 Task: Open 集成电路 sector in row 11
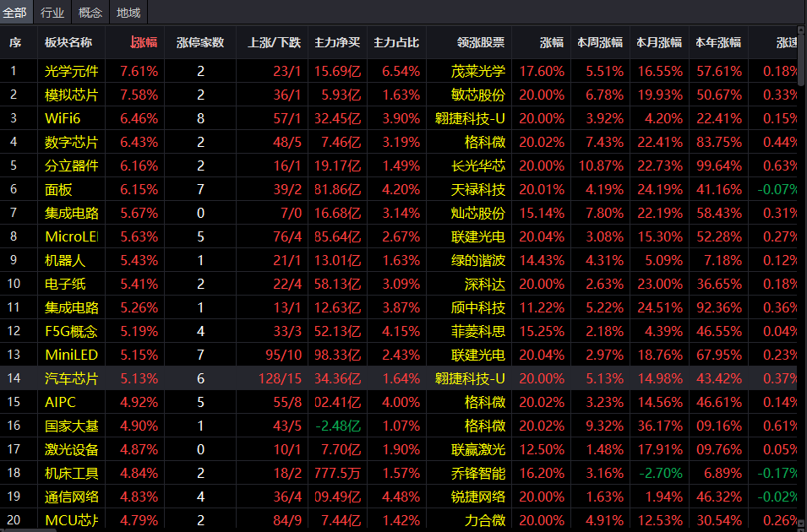coord(72,307)
